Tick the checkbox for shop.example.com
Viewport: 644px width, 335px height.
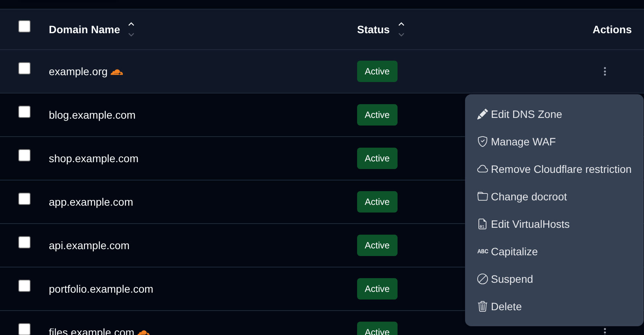pyautogui.click(x=24, y=155)
